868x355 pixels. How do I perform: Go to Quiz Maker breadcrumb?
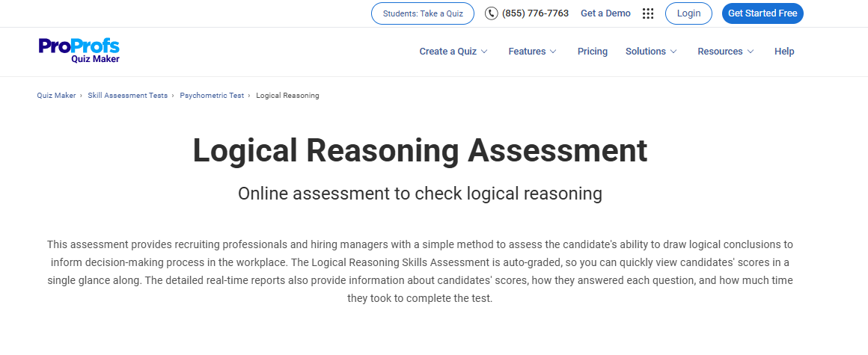(56, 96)
